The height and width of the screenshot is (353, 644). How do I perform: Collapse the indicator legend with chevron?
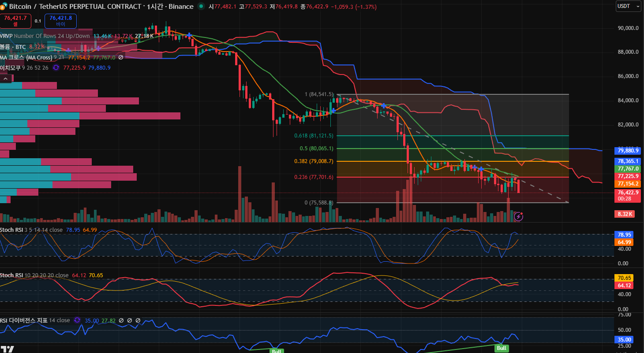click(6, 78)
